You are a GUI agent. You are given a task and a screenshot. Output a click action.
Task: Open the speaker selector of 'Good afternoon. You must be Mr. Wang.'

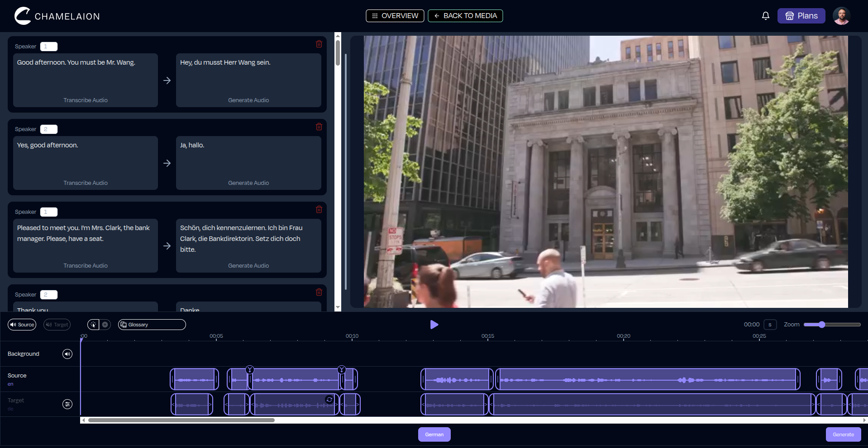(49, 47)
